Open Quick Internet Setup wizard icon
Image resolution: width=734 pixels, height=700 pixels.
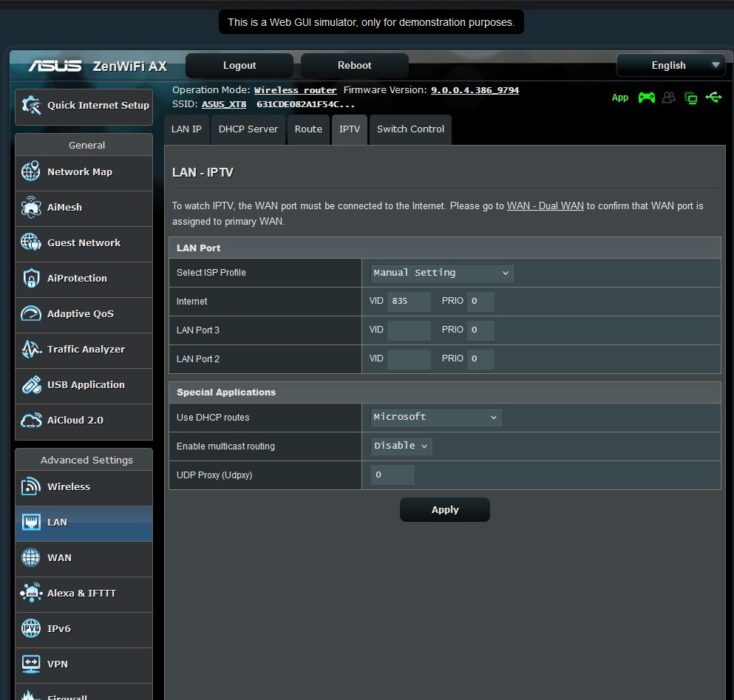(x=31, y=106)
